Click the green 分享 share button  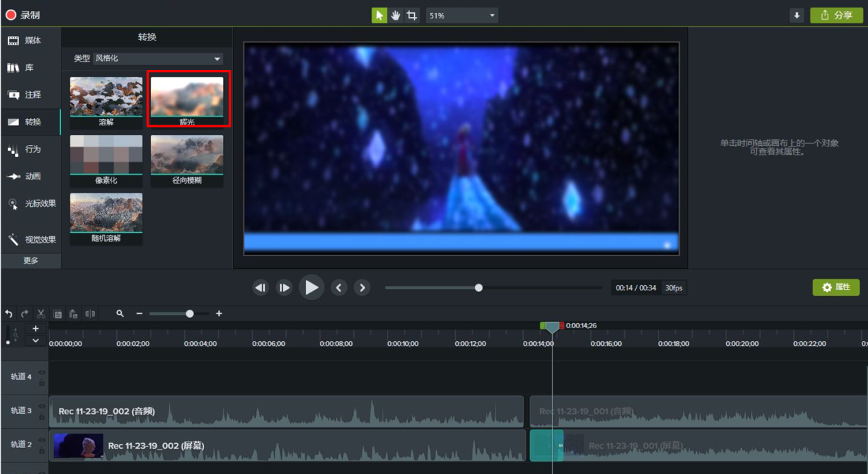(837, 15)
